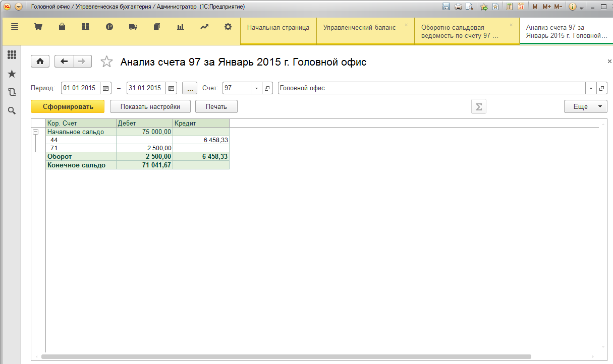The image size is (613, 364).
Task: Open the info help icon
Action: pos(573,7)
